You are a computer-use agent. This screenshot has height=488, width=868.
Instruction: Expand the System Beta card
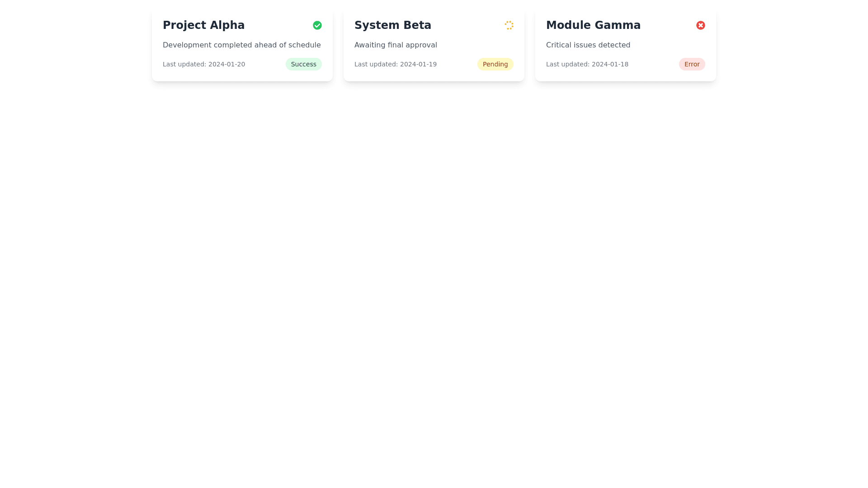pos(434,45)
